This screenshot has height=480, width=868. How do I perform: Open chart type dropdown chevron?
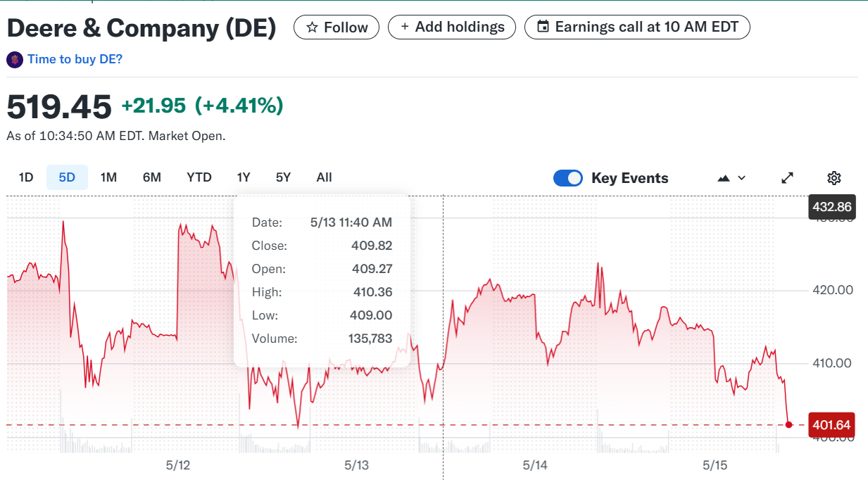[x=741, y=178]
